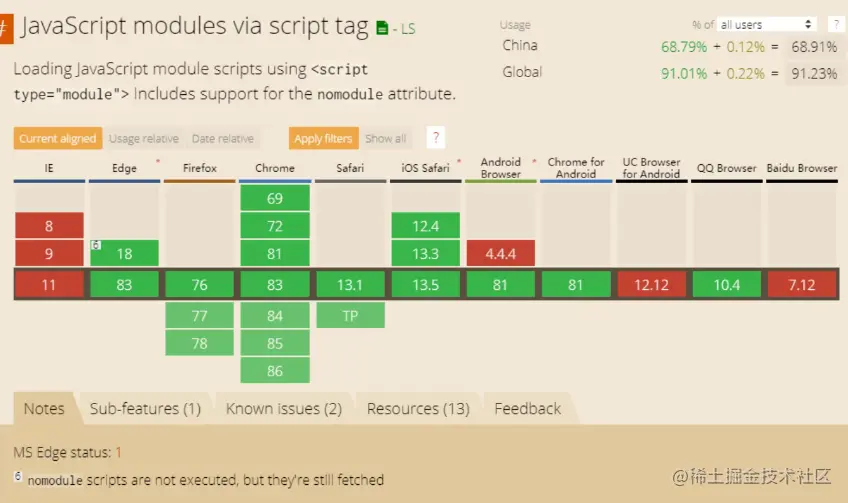Click the help question mark beside filters
This screenshot has width=848, height=503.
pyautogui.click(x=435, y=138)
